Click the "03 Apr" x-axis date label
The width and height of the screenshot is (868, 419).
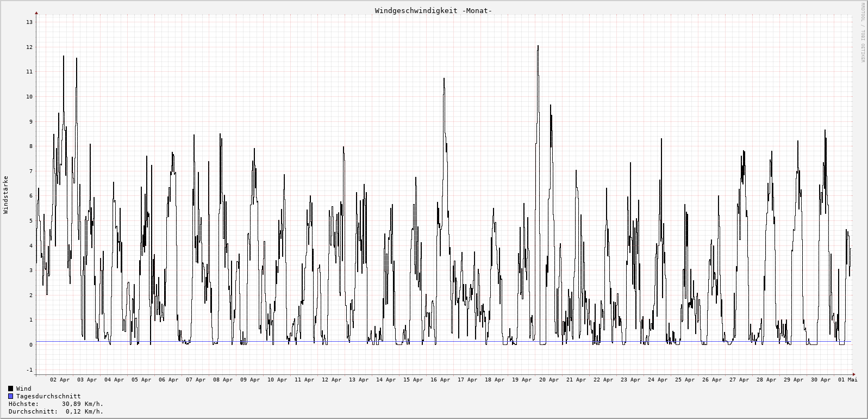pos(87,380)
